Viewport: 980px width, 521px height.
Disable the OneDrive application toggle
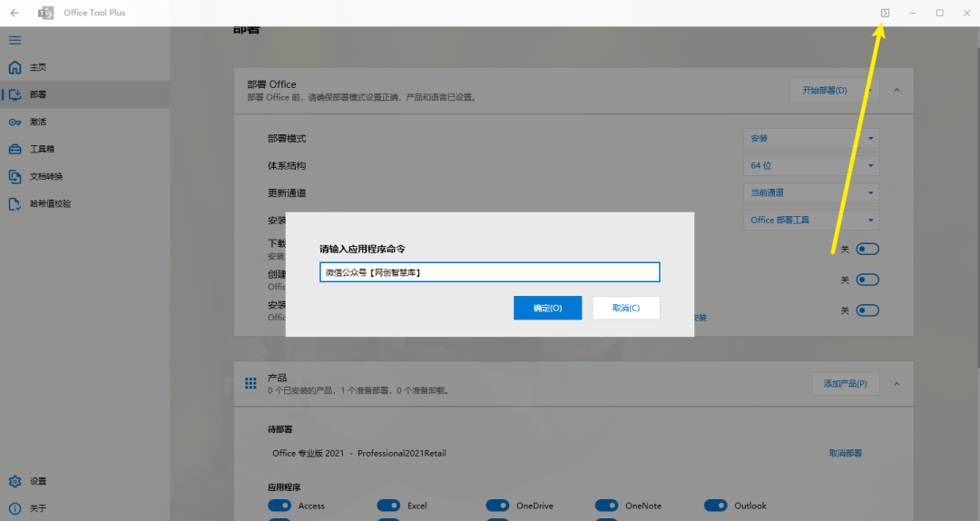497,506
